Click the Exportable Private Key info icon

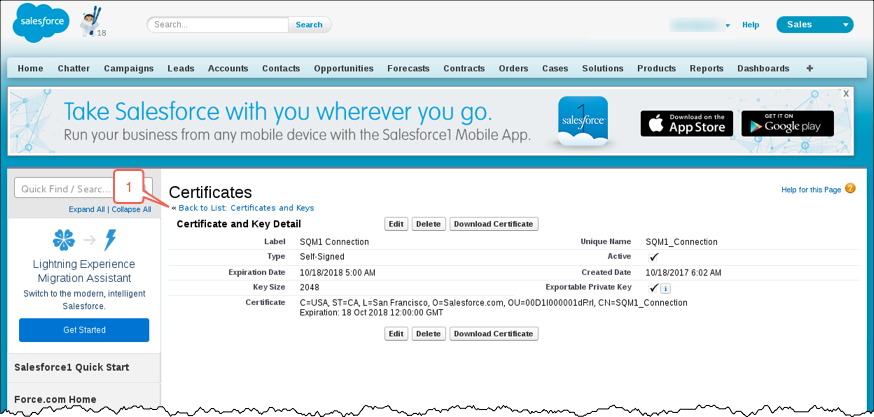pyautogui.click(x=666, y=288)
